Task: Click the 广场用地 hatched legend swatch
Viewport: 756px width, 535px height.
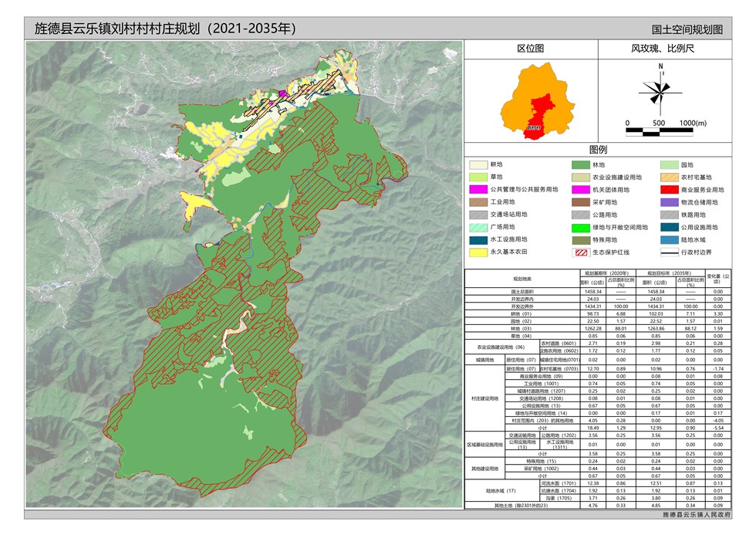Action: (x=480, y=228)
